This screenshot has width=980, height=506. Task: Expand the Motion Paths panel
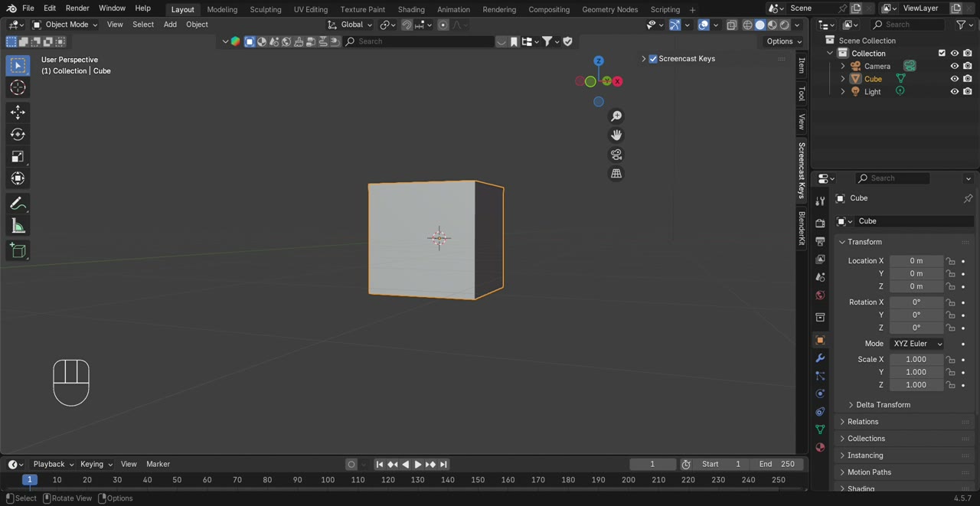869,472
